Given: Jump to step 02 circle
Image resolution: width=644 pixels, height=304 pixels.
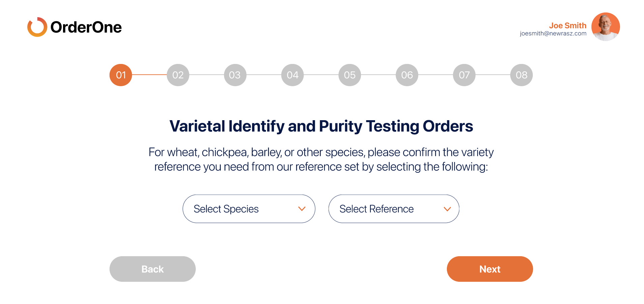Looking at the screenshot, I should (178, 75).
